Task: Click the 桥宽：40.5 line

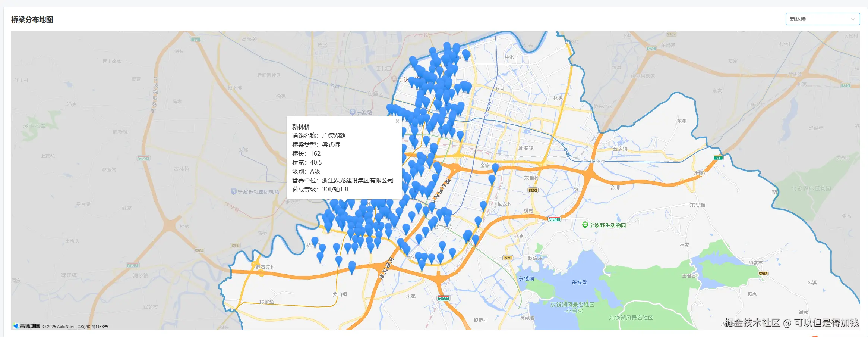Action: pyautogui.click(x=307, y=162)
